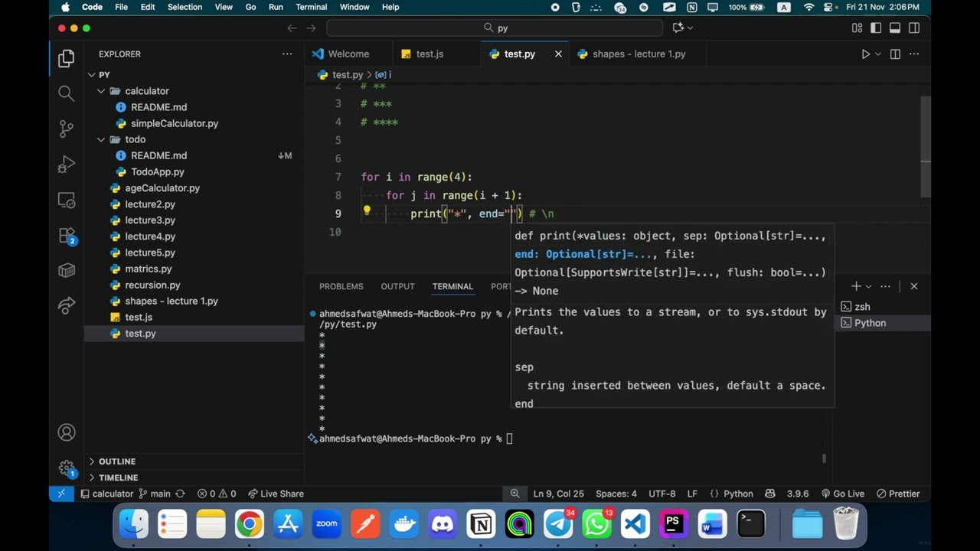This screenshot has width=980, height=551.
Task: Toggle Panel layout button in title bar
Action: [895, 28]
